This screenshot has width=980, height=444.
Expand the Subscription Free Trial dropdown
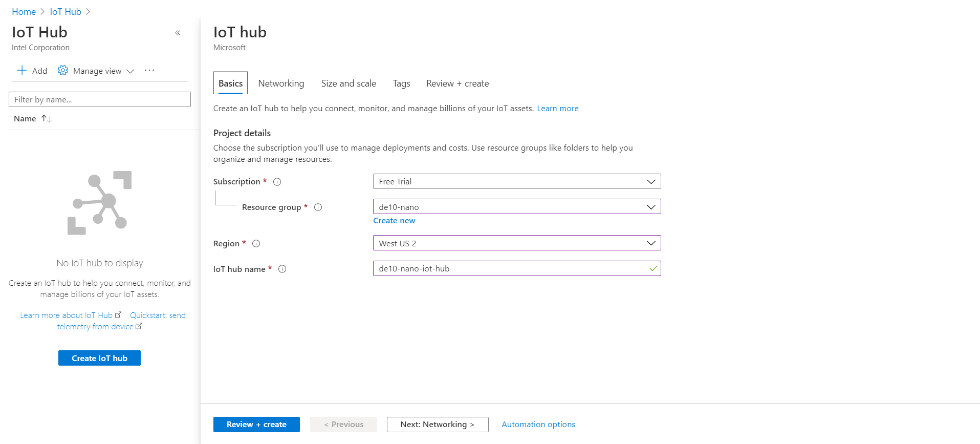pyautogui.click(x=517, y=182)
